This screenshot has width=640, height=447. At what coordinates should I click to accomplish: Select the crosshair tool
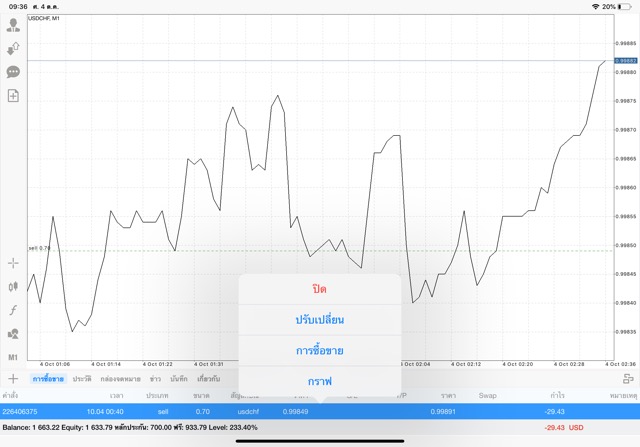[13, 263]
